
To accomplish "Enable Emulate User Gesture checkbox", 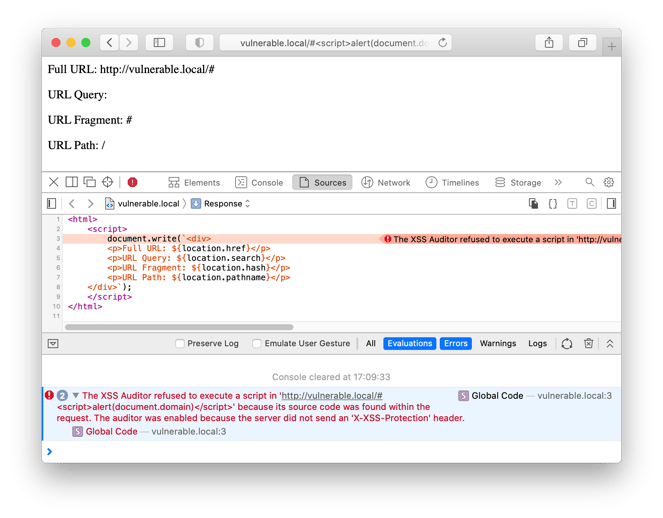I will [257, 344].
